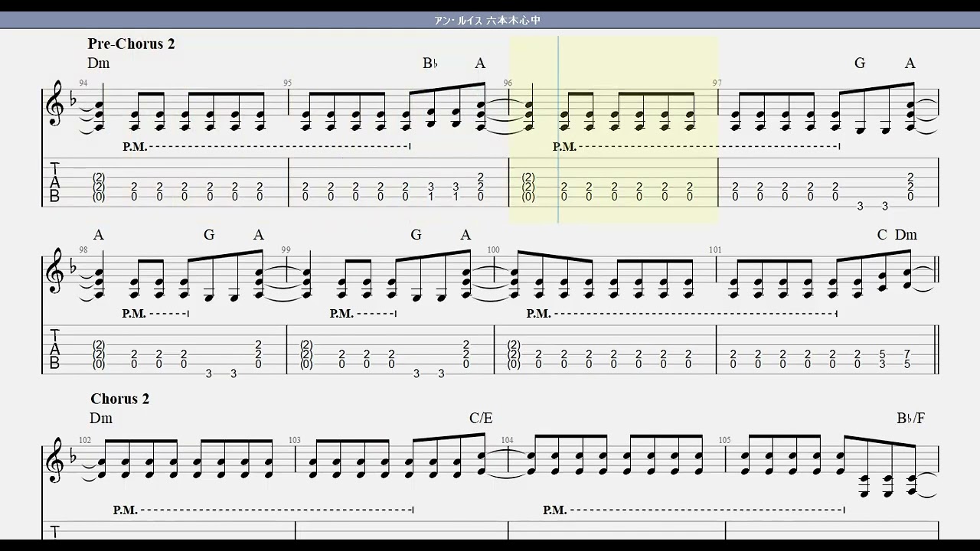Select measure number 105
The width and height of the screenshot is (980, 551).
click(x=724, y=440)
